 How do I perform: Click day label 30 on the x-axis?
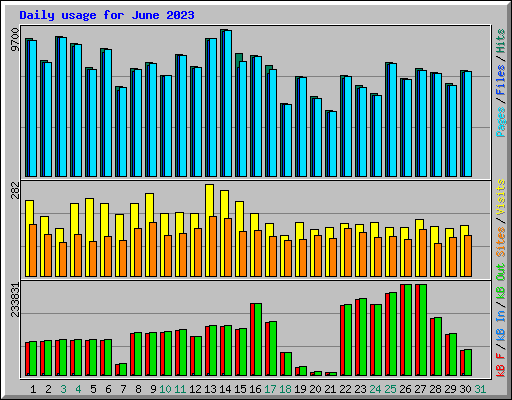465,389
